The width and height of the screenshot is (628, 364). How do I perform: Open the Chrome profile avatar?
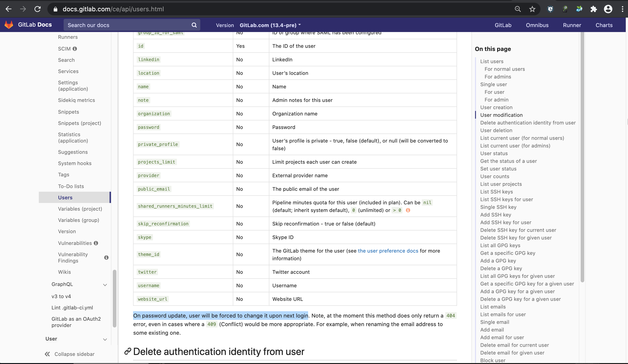(x=608, y=9)
